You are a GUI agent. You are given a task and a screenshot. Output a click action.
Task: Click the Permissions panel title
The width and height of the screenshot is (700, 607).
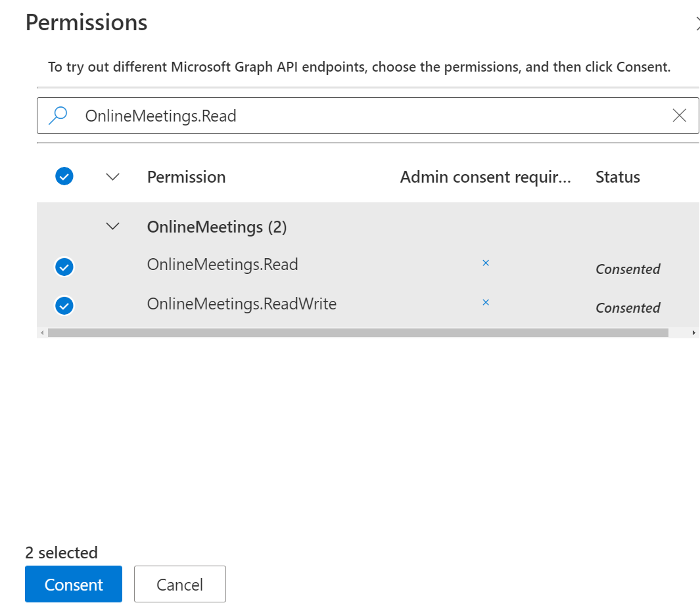point(86,22)
